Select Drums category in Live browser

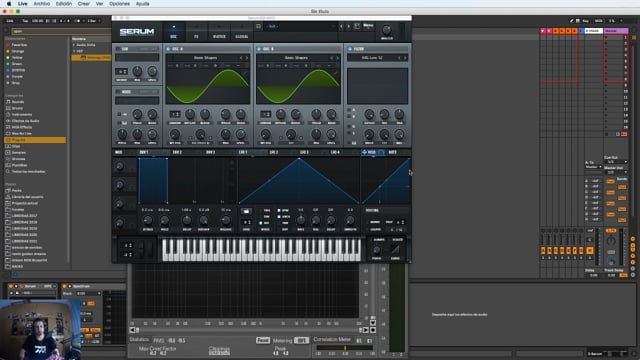pos(17,108)
